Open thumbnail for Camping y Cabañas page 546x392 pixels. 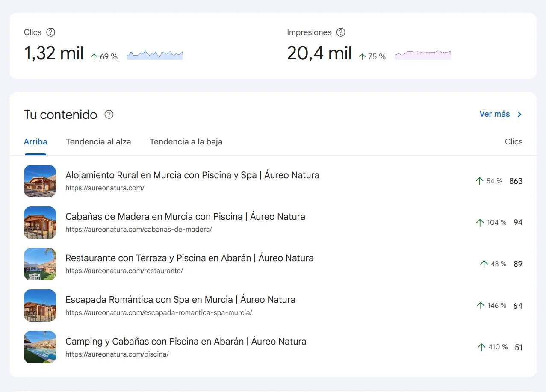click(x=40, y=347)
